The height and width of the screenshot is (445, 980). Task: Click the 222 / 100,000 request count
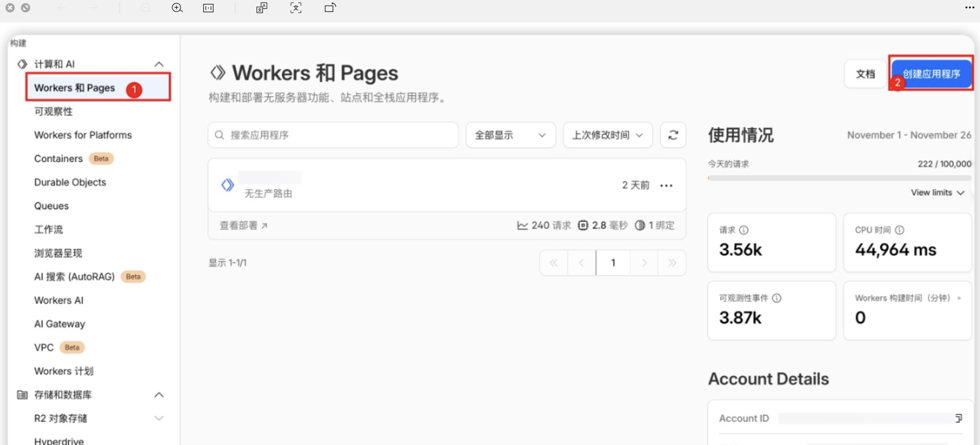click(944, 164)
